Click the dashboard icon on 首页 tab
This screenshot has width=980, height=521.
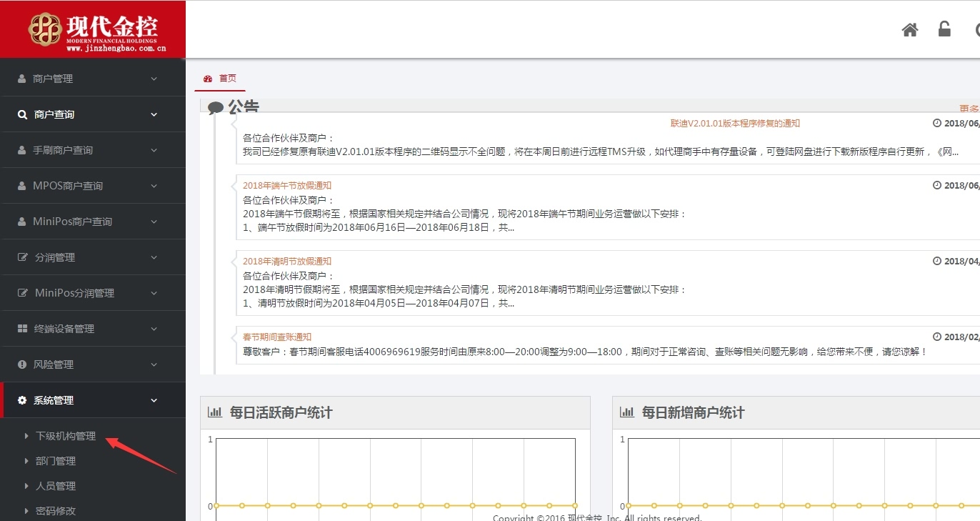tap(208, 79)
